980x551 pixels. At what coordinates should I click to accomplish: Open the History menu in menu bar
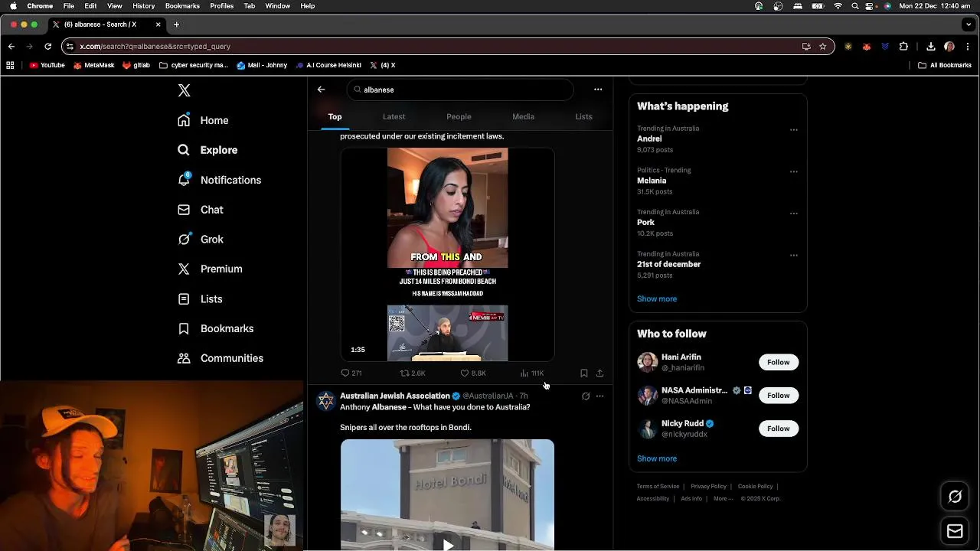(143, 6)
